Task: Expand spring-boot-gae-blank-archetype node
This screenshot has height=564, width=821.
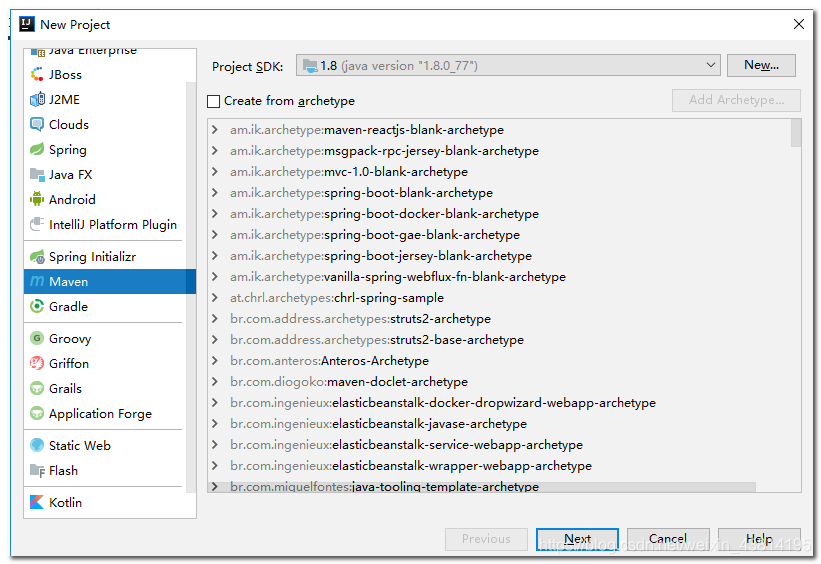Action: [x=215, y=234]
